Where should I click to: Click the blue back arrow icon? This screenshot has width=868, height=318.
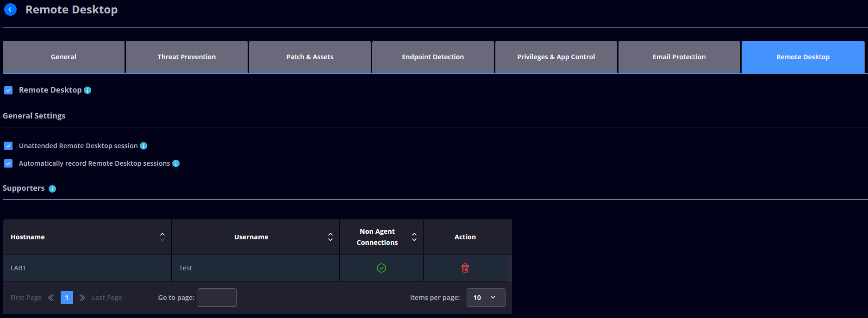tap(10, 10)
